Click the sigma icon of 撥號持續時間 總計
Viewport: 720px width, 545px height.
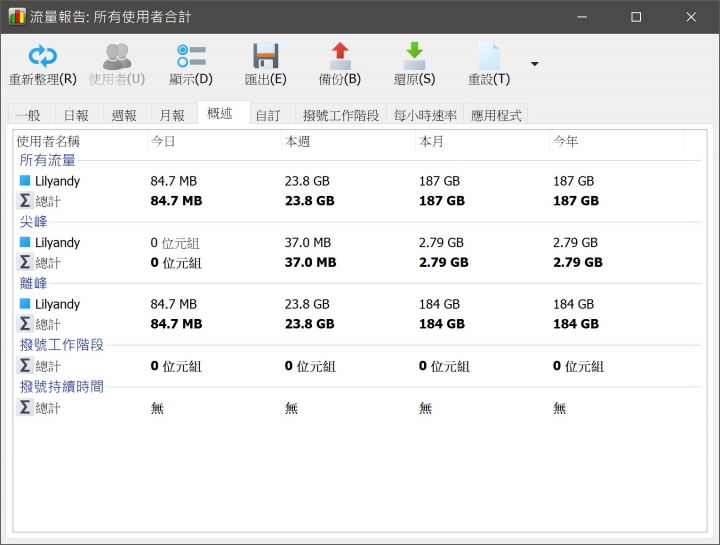[25, 407]
